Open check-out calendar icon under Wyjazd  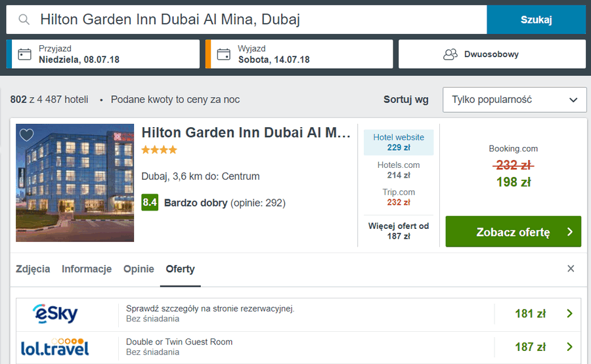(223, 54)
